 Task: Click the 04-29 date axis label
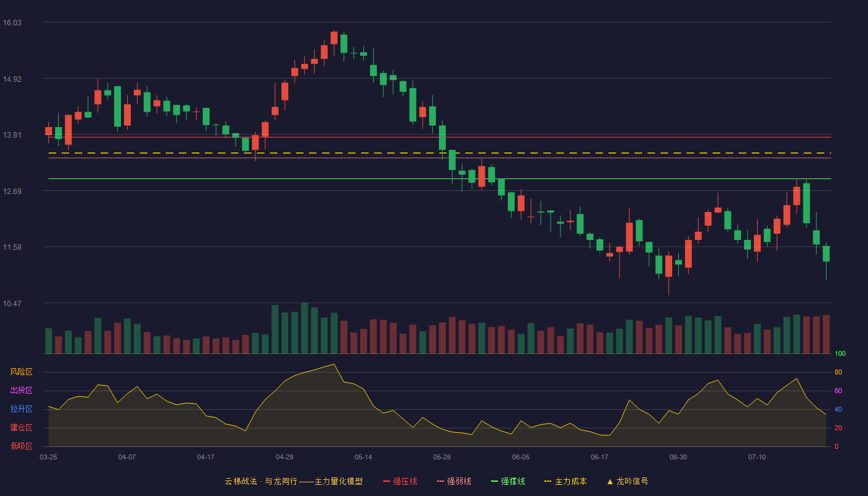tap(285, 457)
